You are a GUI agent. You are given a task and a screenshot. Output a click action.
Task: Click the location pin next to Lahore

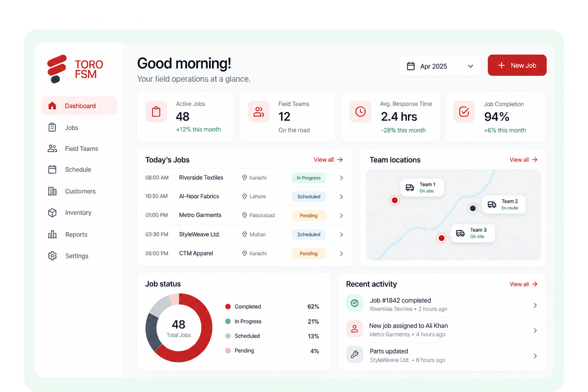pyautogui.click(x=245, y=196)
